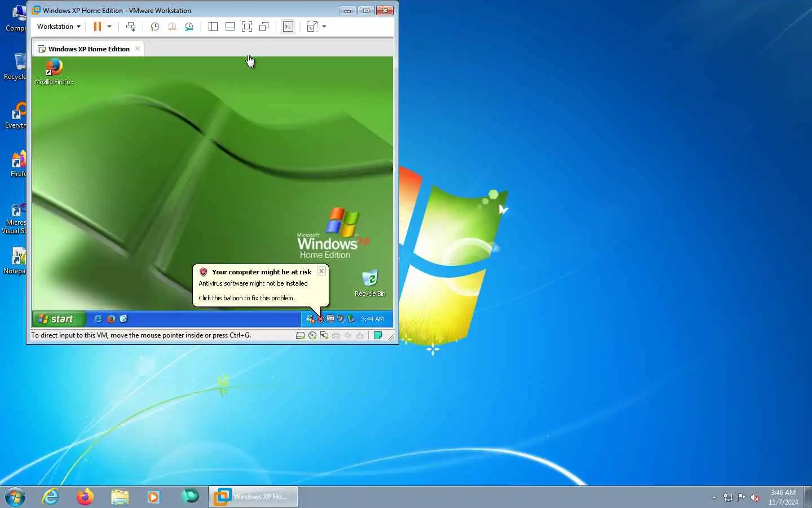The image size is (812, 508).
Task: Toggle the VMware thumbnail bar
Action: (x=230, y=27)
